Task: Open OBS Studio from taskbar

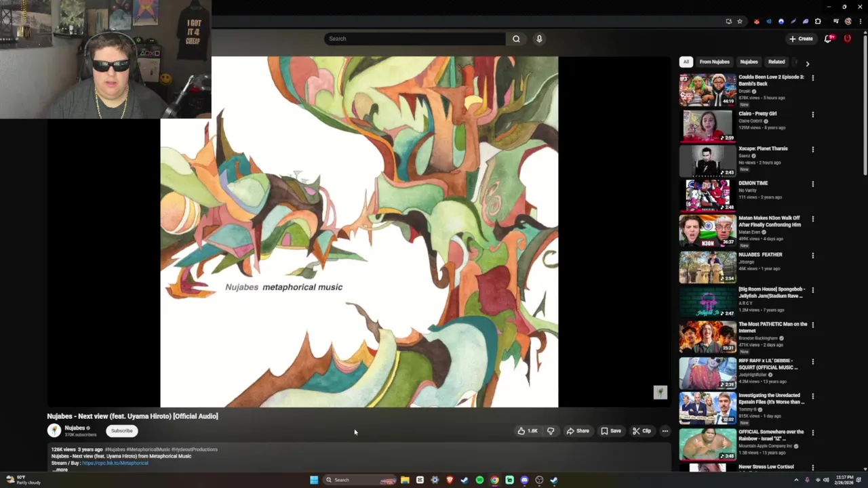Action: point(539,480)
